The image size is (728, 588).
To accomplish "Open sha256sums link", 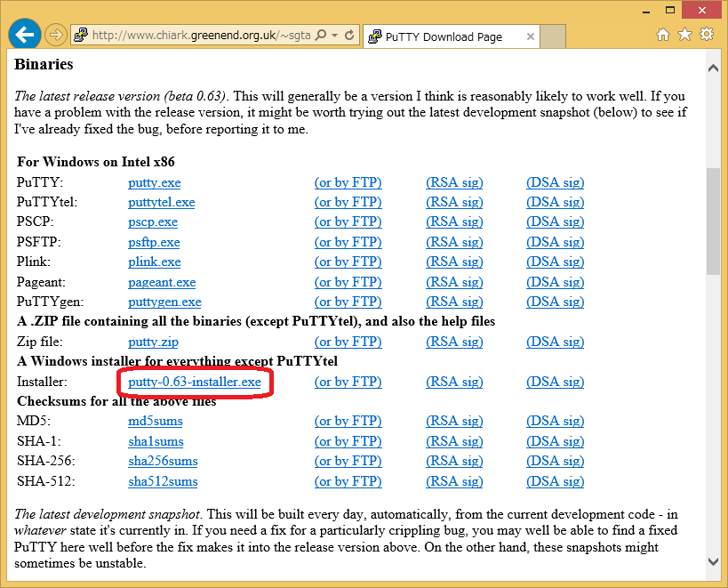I will 163,461.
